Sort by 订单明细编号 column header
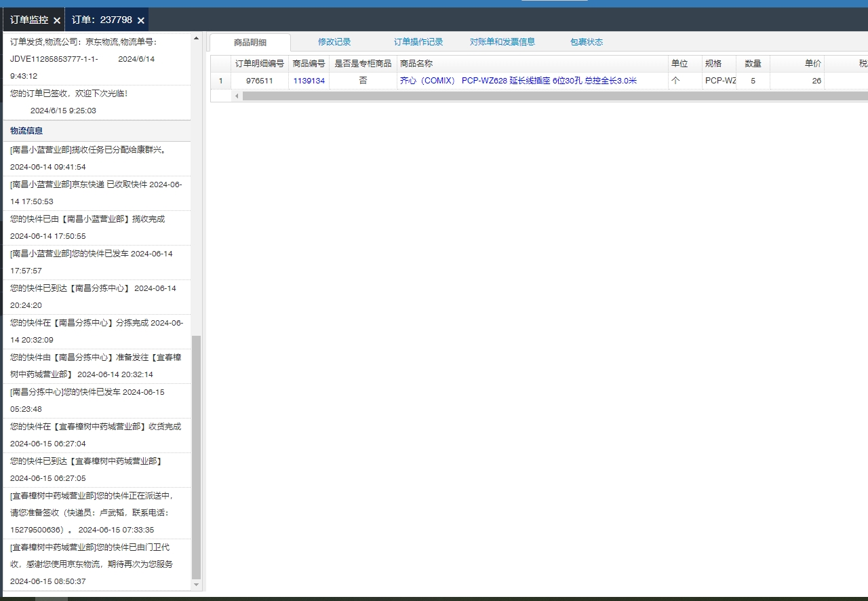The height and width of the screenshot is (601, 868). click(x=260, y=64)
